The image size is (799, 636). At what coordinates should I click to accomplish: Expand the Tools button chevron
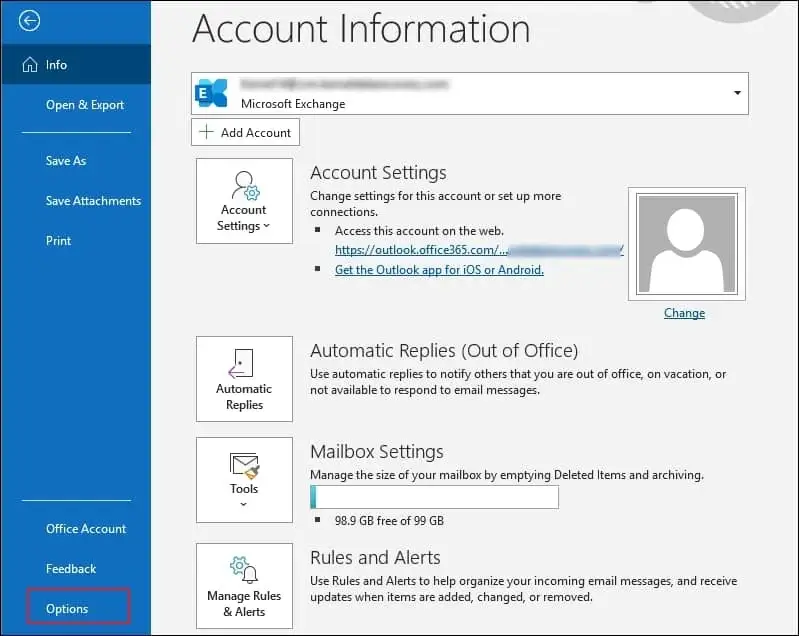pyautogui.click(x=244, y=504)
